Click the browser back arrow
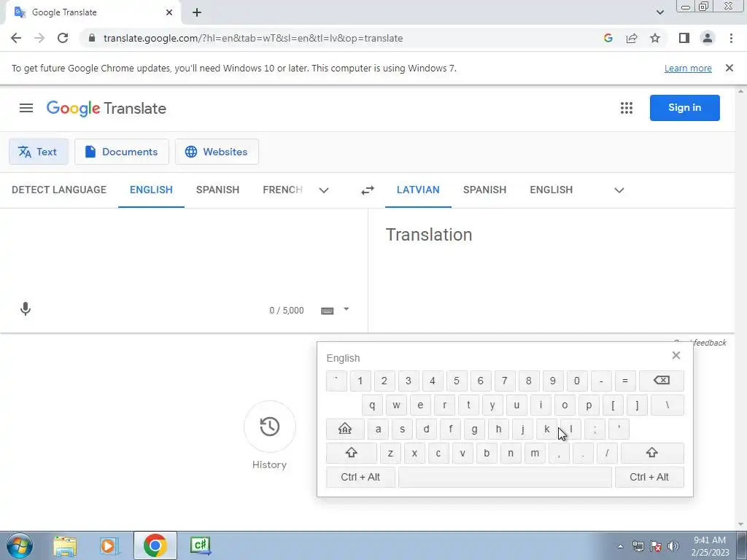Viewport: 747px width, 560px height. pyautogui.click(x=16, y=38)
